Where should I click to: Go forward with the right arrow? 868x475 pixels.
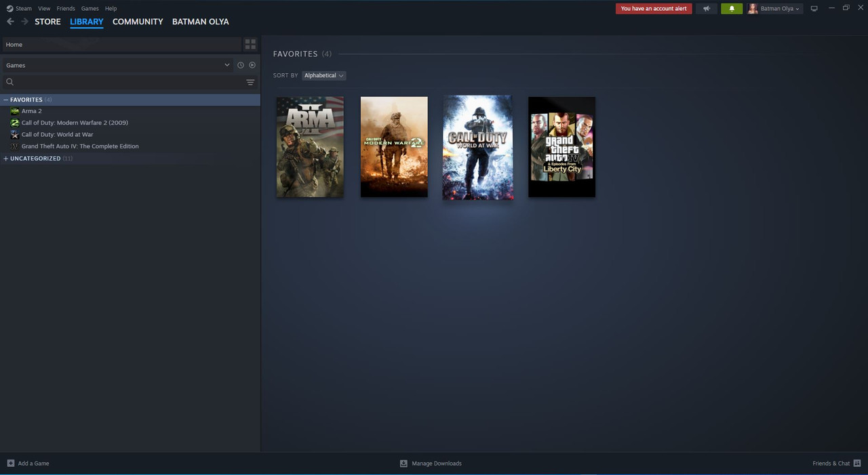pyautogui.click(x=25, y=22)
